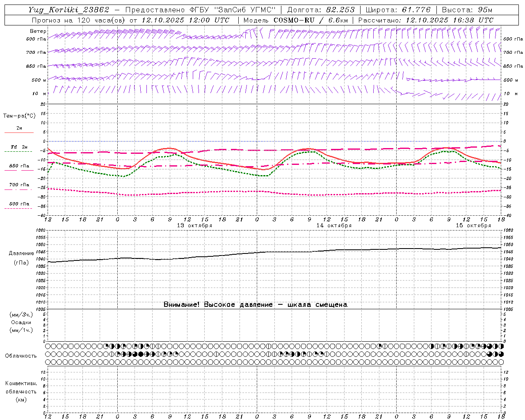Click the Долгота: 82.253 value
Image resolution: width=525 pixels, height=420 pixels.
pyautogui.click(x=321, y=10)
